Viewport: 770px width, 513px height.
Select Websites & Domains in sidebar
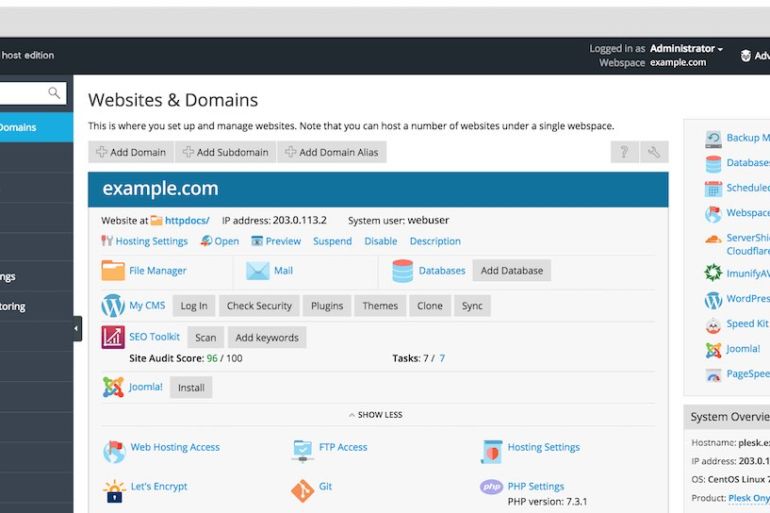(30, 127)
